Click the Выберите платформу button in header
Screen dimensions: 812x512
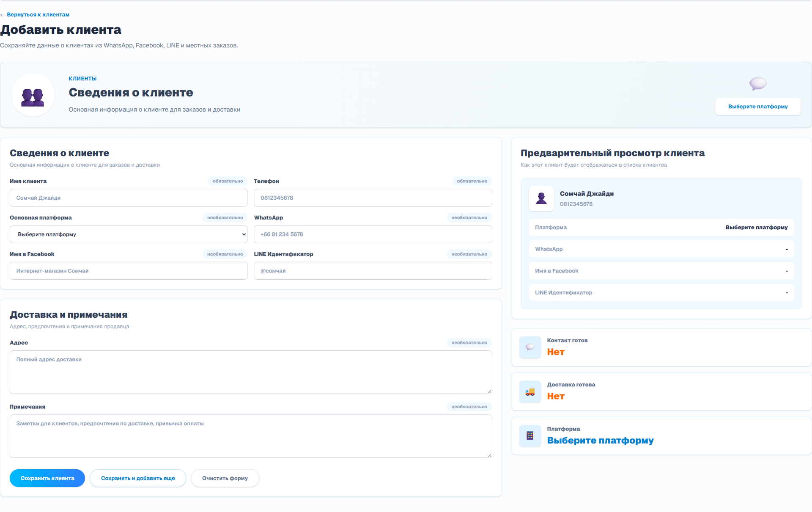click(x=758, y=107)
